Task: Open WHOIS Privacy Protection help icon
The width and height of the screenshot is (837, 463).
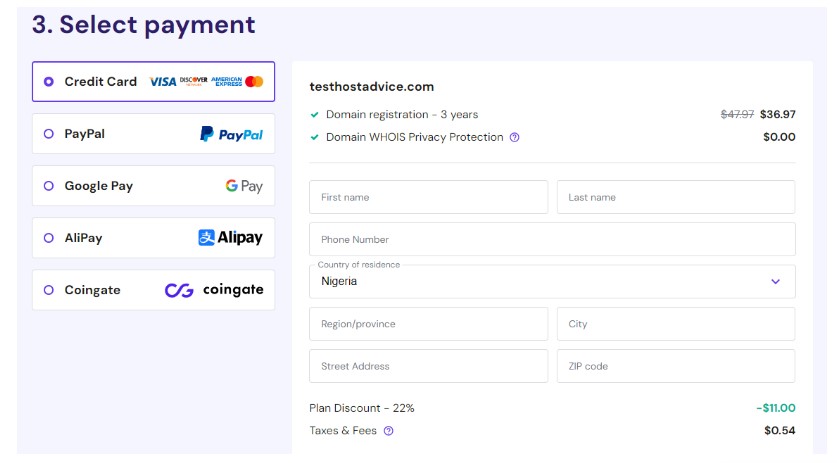Action: pyautogui.click(x=515, y=137)
